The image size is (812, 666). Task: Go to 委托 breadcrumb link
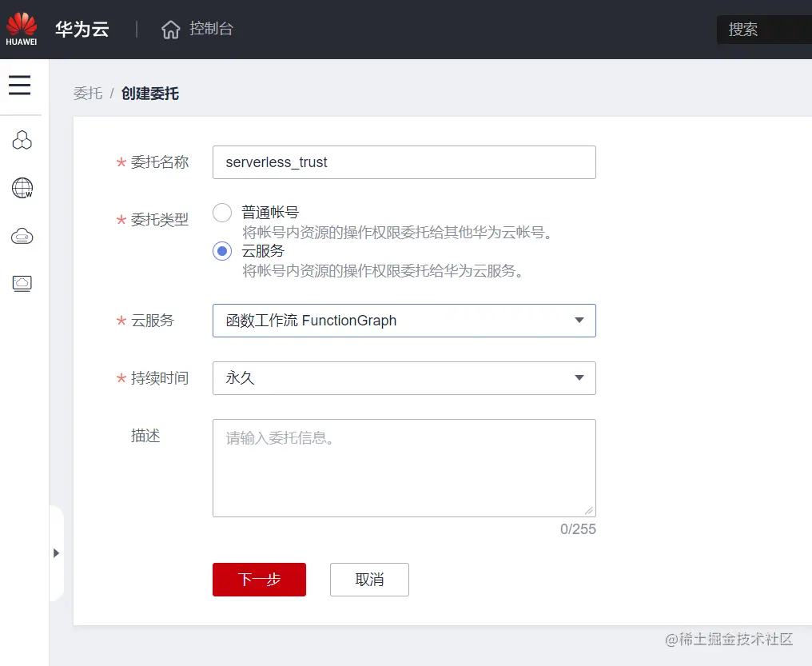[88, 94]
